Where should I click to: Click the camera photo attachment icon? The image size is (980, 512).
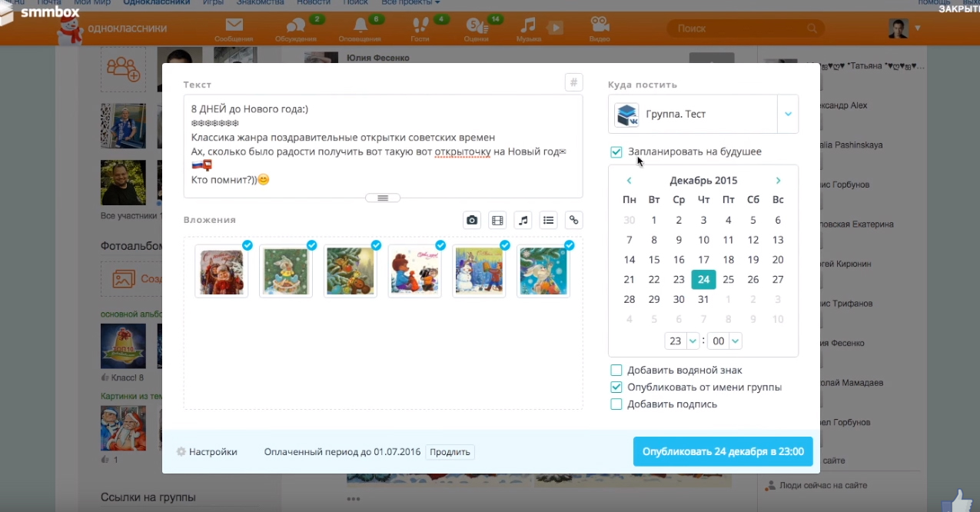(x=472, y=221)
